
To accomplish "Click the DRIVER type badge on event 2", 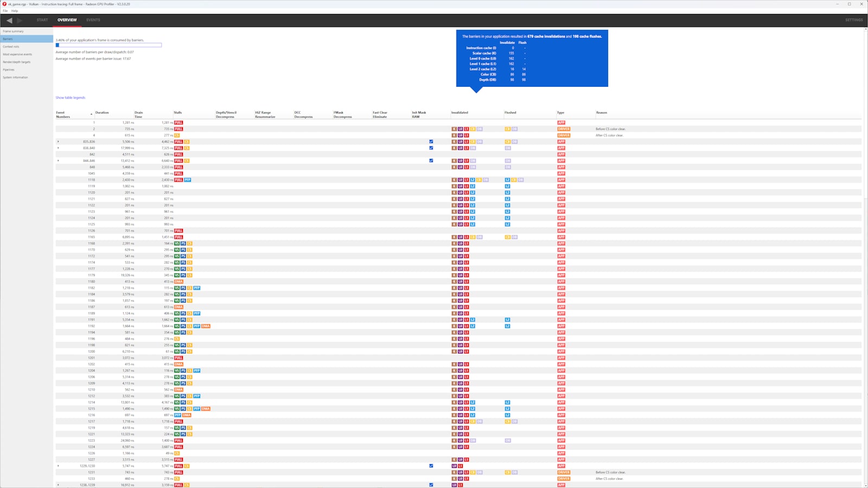I will (x=564, y=129).
